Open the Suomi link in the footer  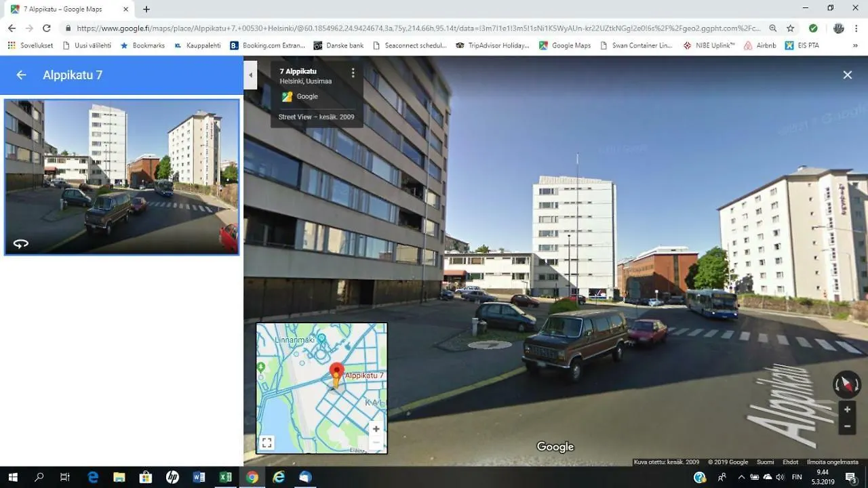click(765, 462)
